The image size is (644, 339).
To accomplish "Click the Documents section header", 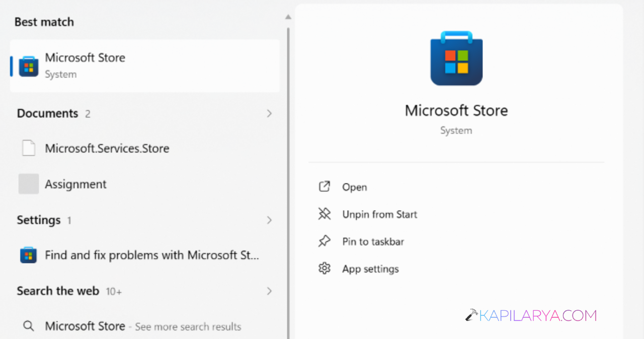I will tap(48, 113).
